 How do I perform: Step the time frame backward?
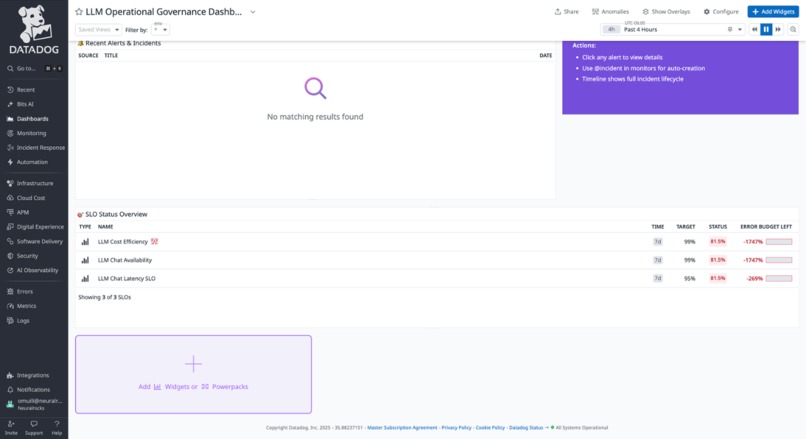pos(755,30)
